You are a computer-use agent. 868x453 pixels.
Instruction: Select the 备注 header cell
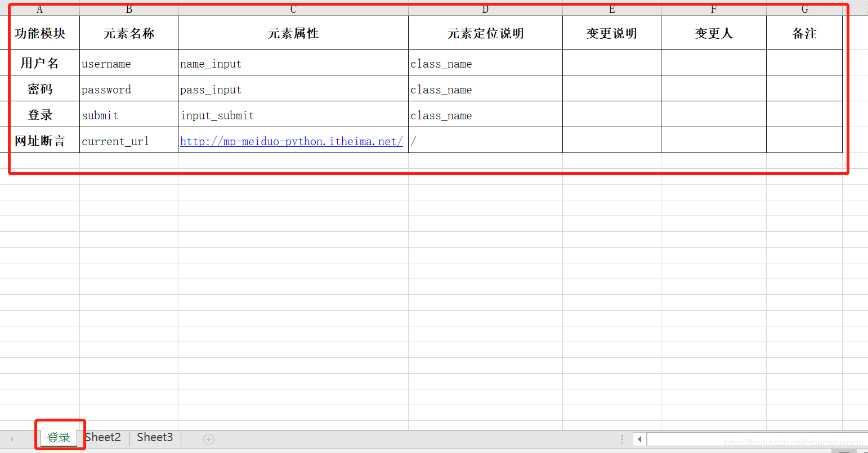point(804,33)
